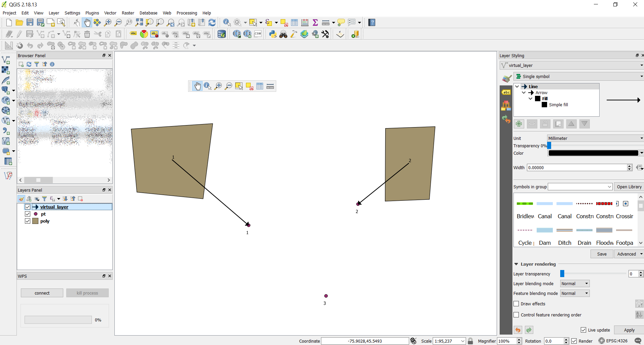The width and height of the screenshot is (644, 345).
Task: Open the Processing menu
Action: click(x=187, y=13)
